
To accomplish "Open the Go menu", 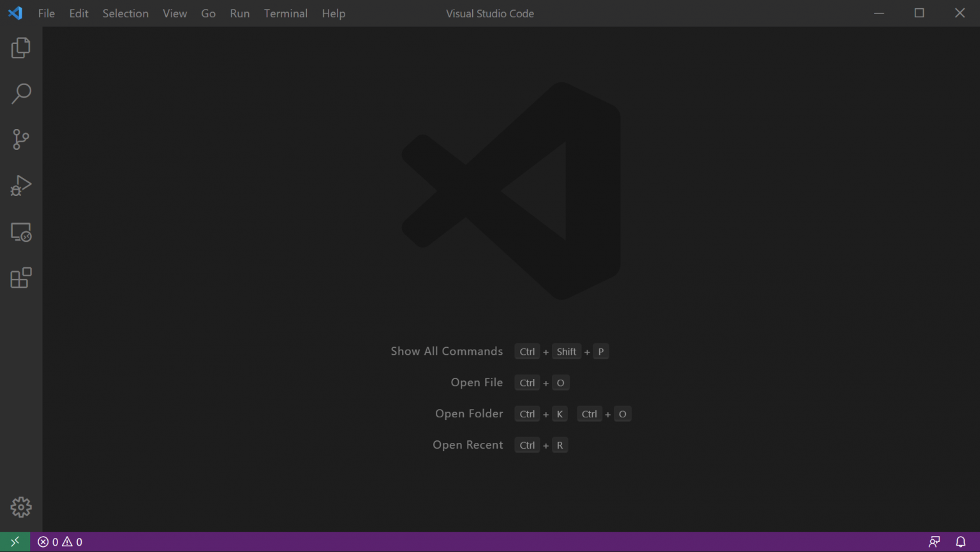I will point(209,13).
